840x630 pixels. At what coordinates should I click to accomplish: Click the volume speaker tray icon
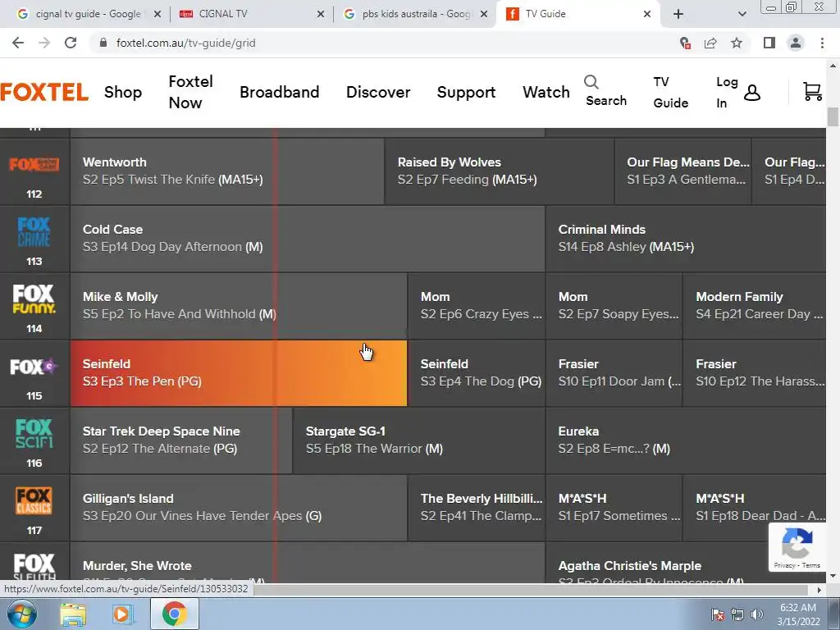point(757,614)
